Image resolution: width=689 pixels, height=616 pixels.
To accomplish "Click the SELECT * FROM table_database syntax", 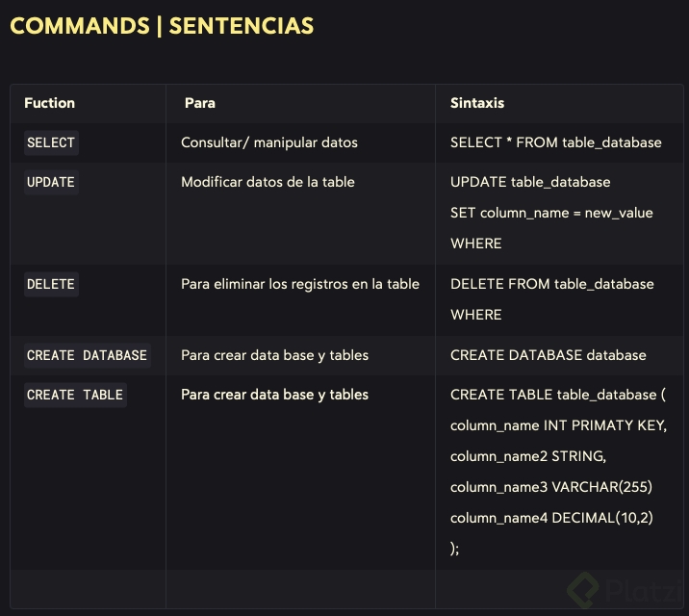I will [556, 142].
